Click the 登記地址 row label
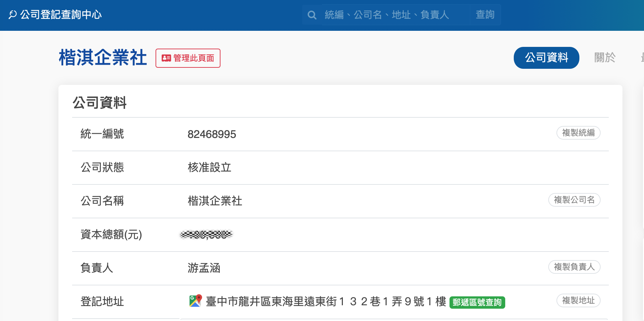 [102, 301]
